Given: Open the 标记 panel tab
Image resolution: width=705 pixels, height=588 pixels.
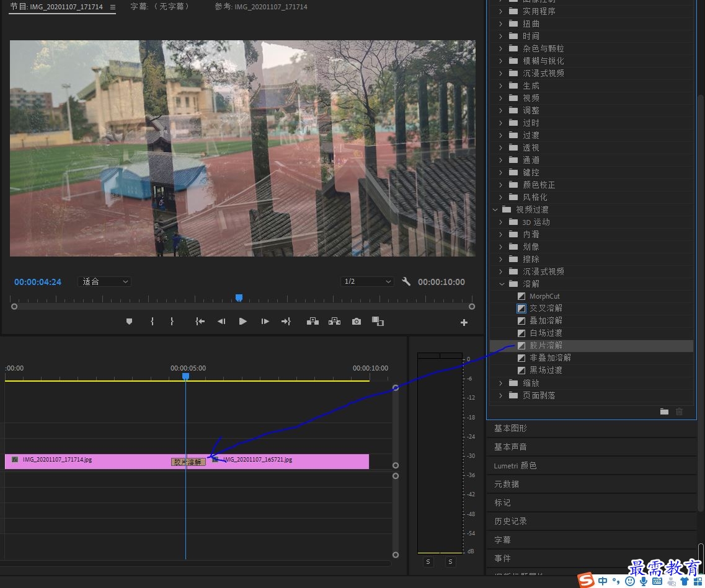Looking at the screenshot, I should point(502,502).
